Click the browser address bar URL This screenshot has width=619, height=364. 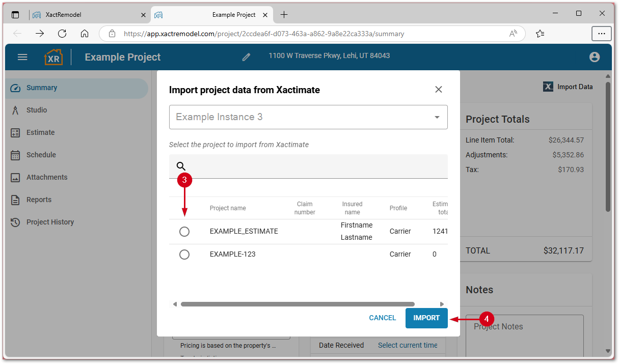coord(264,34)
